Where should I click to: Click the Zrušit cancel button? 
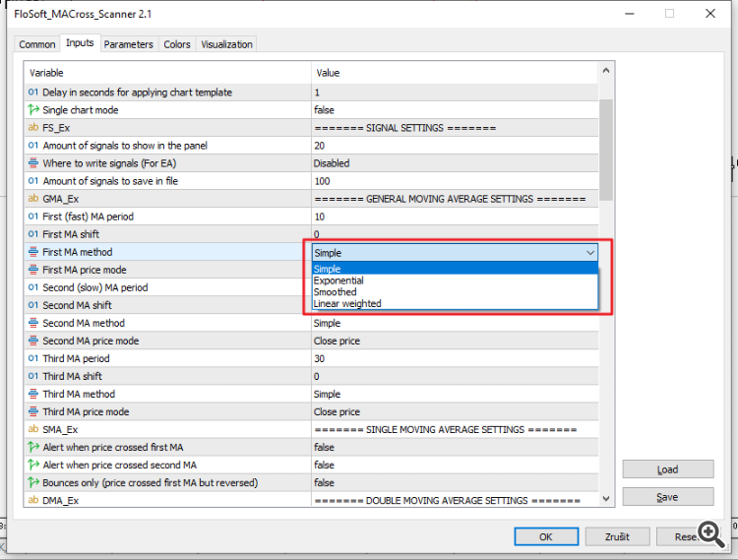617,536
